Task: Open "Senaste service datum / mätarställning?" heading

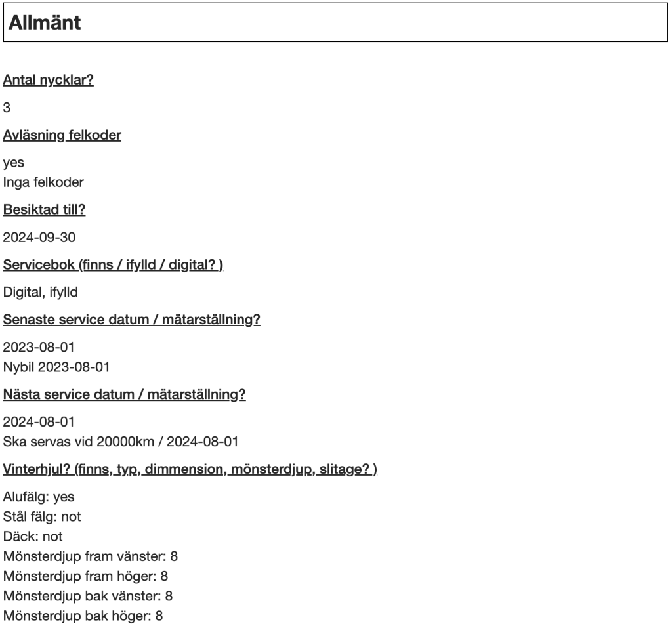Action: pos(131,320)
